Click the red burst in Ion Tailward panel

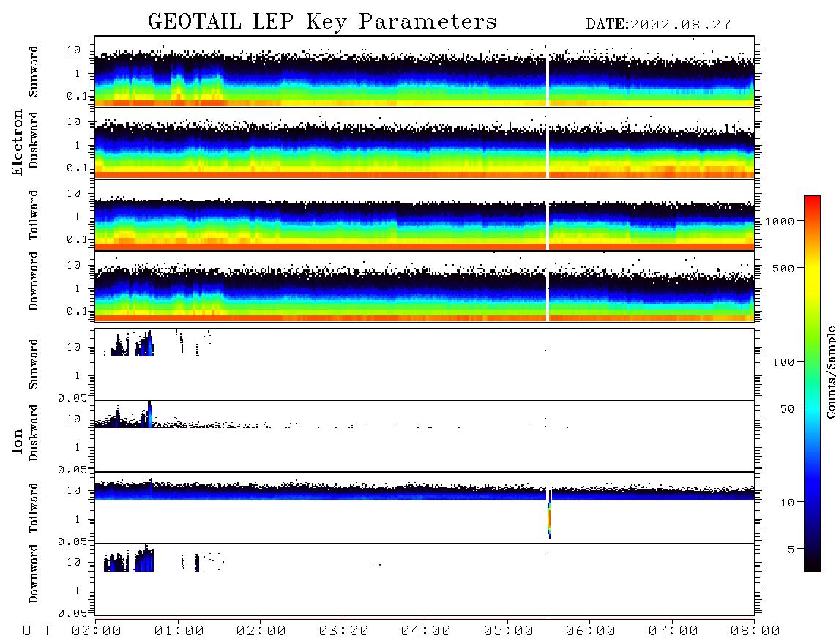pos(548,519)
